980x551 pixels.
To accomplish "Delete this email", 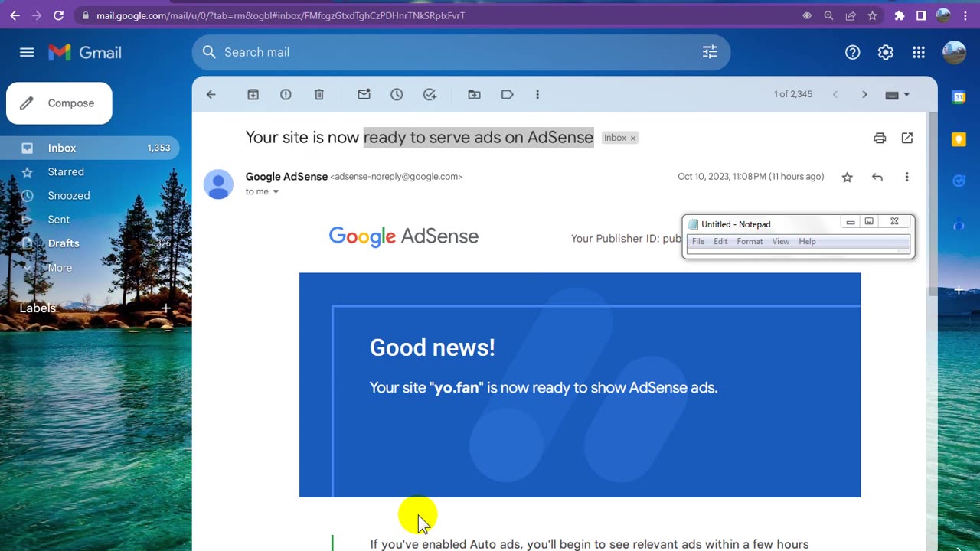I will (x=319, y=94).
